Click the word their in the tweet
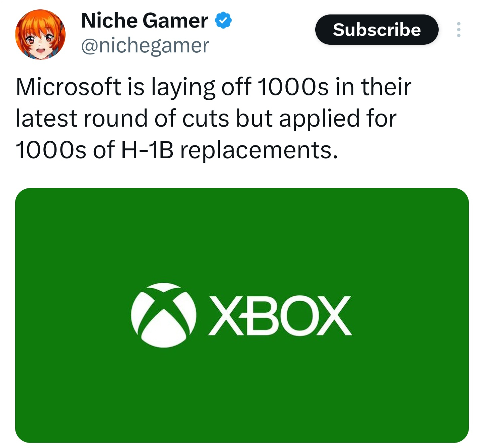The width and height of the screenshot is (484, 448). pyautogui.click(x=386, y=87)
